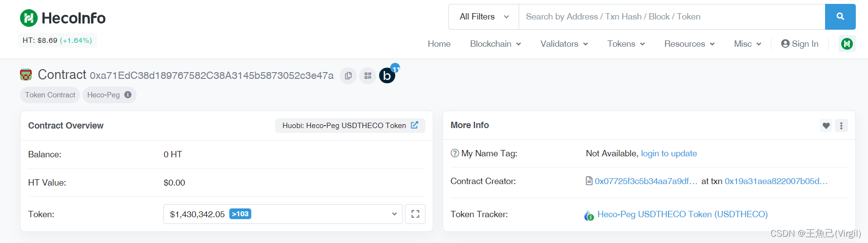Click the Token Contract tag
868x243 pixels.
pyautogui.click(x=50, y=95)
